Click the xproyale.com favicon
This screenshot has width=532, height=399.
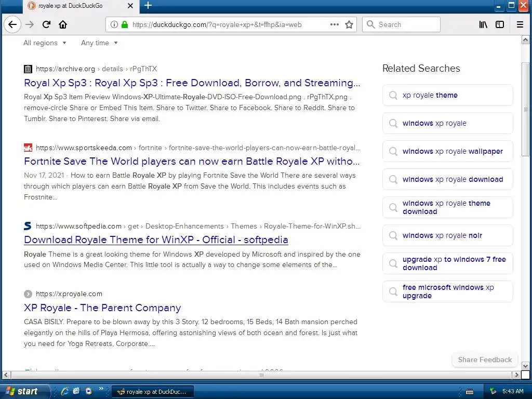point(28,294)
